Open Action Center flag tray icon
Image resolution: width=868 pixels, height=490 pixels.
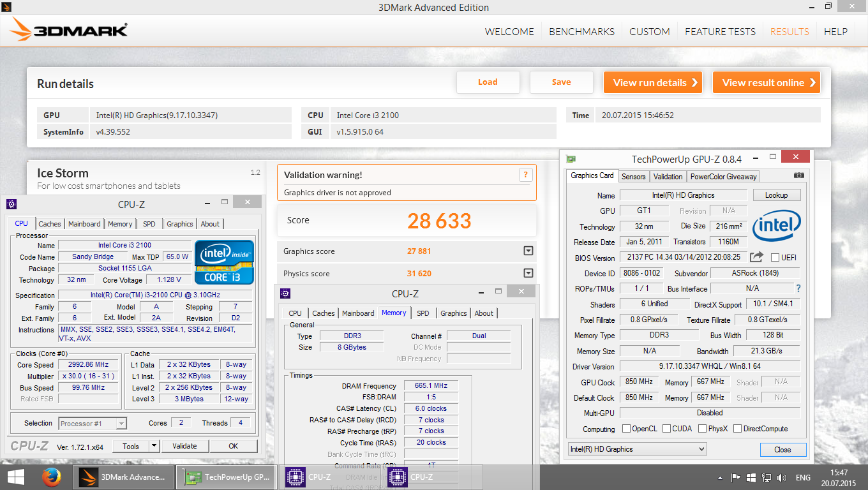(x=735, y=477)
